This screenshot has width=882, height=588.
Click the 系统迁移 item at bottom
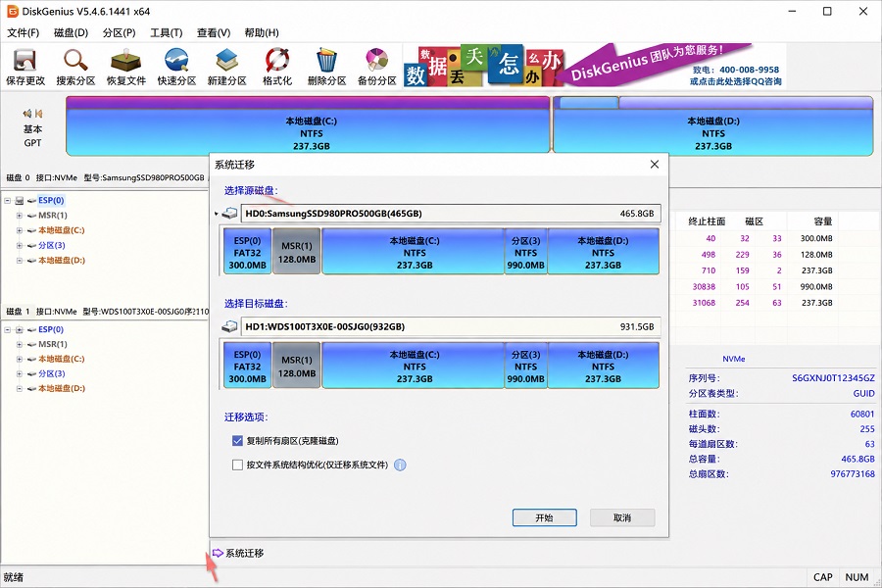(x=238, y=553)
